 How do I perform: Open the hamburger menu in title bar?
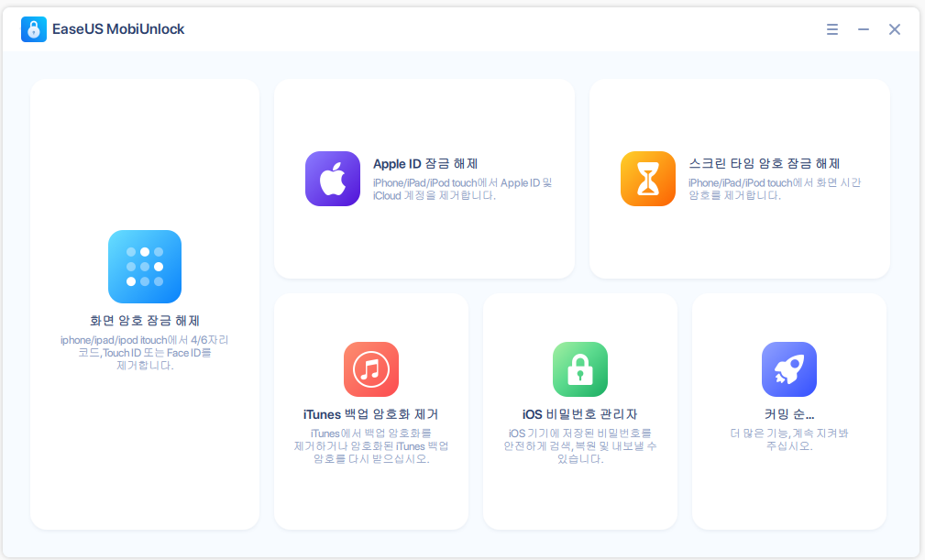832,29
